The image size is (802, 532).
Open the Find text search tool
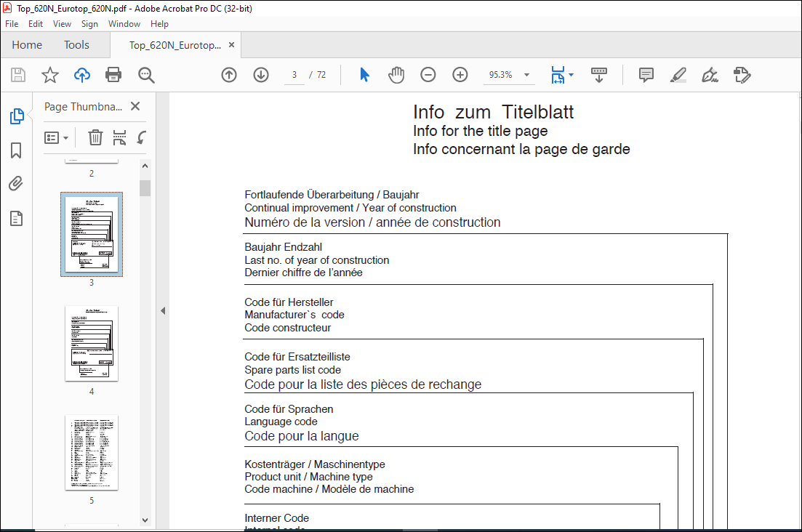pyautogui.click(x=146, y=75)
